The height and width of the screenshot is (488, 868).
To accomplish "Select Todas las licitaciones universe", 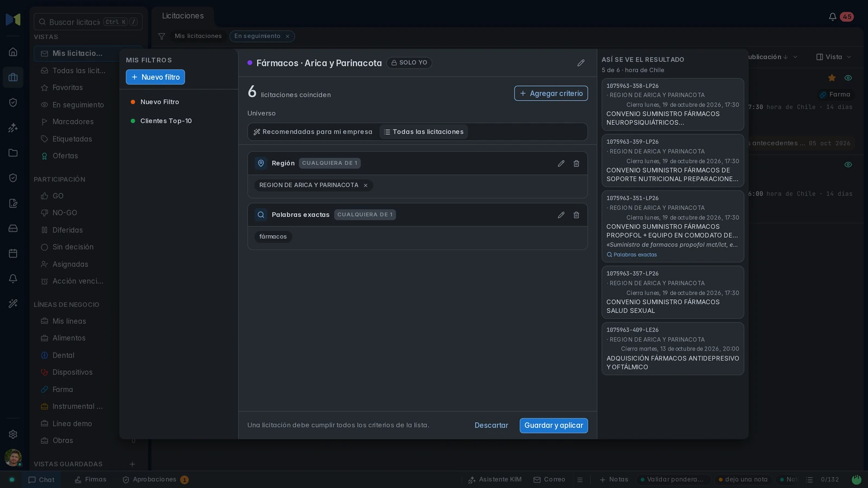I will click(424, 132).
